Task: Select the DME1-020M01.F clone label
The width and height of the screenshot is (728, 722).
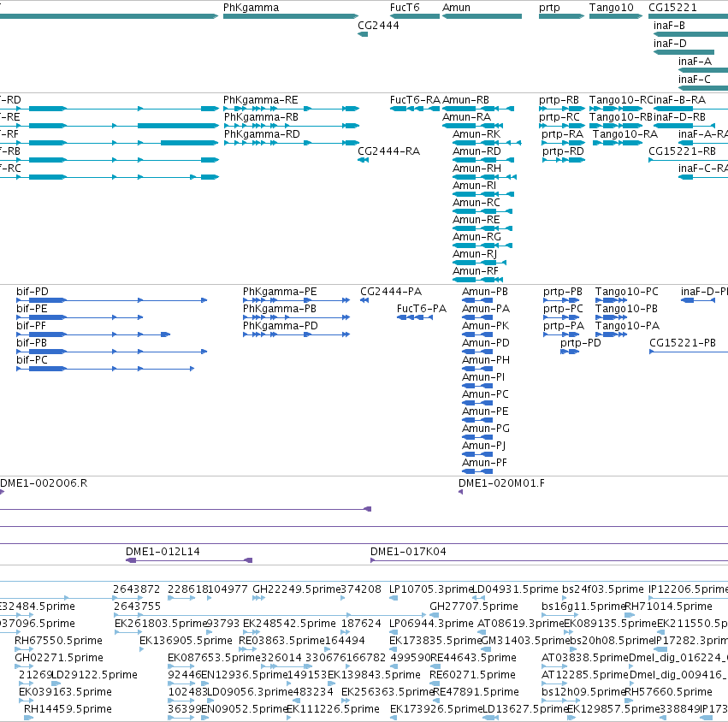Action: [501, 483]
